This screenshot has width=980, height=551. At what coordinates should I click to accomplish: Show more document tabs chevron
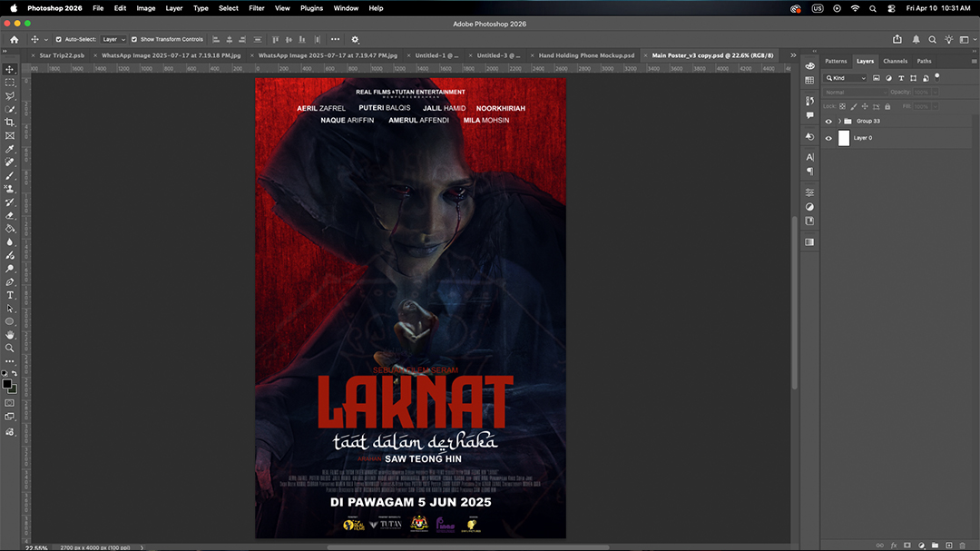pos(793,55)
